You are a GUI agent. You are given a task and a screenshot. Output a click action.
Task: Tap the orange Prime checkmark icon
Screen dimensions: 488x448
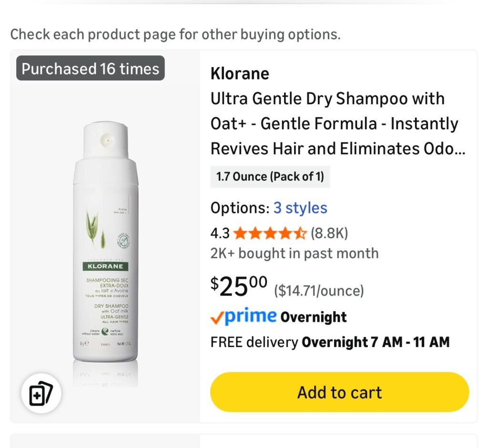click(x=217, y=318)
